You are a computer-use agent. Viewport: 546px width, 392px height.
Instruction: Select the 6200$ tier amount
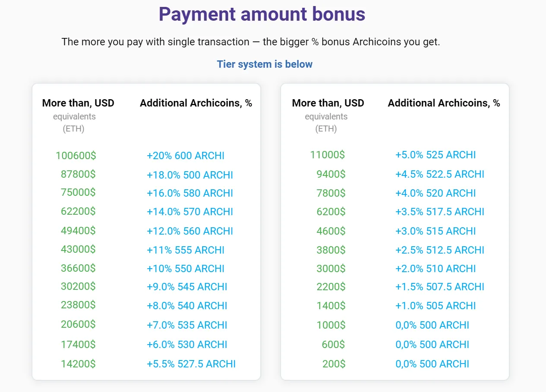point(331,212)
